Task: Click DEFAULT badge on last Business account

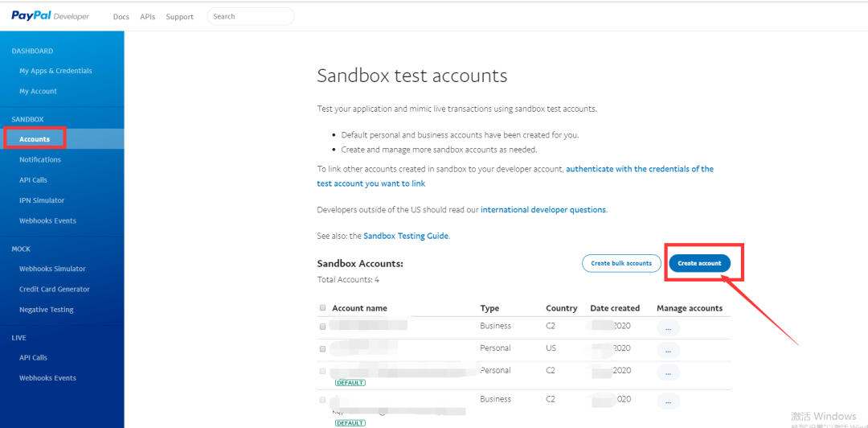Action: (350, 423)
